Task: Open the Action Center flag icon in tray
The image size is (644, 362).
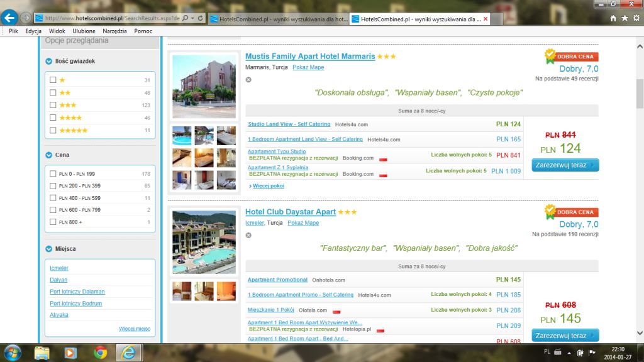Action: tap(592, 352)
